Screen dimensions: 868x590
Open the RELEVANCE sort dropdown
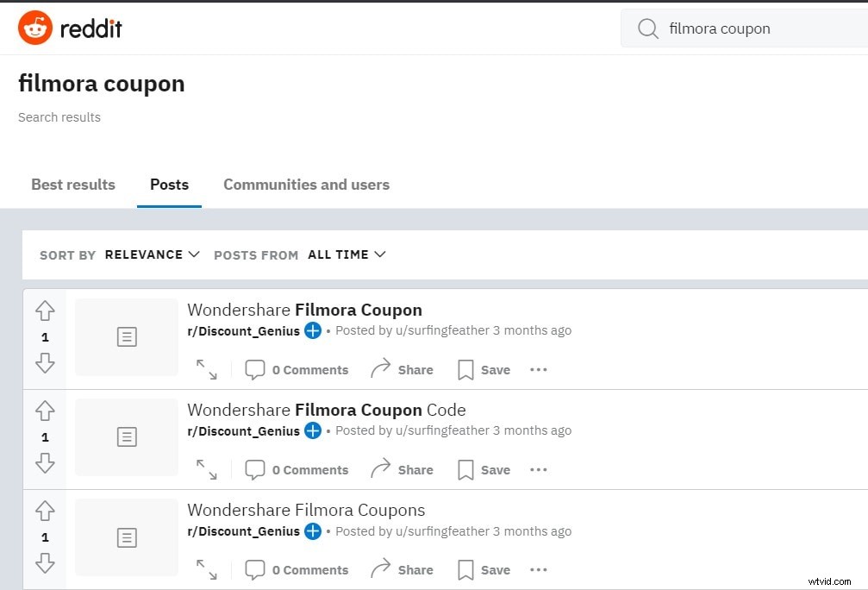pos(152,254)
